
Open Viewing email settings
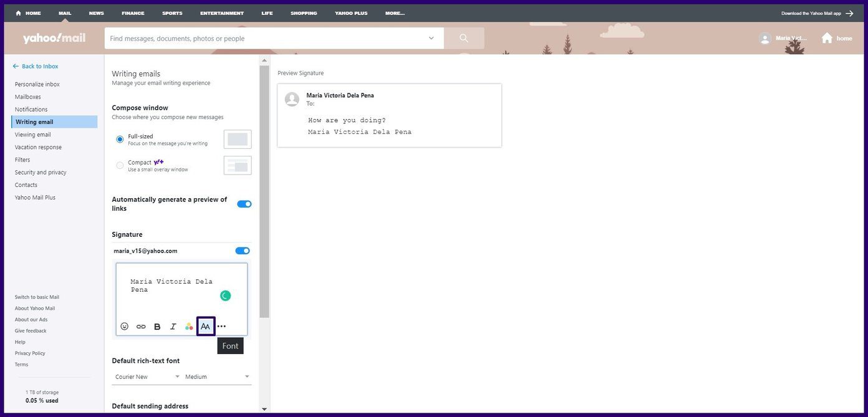coord(33,135)
